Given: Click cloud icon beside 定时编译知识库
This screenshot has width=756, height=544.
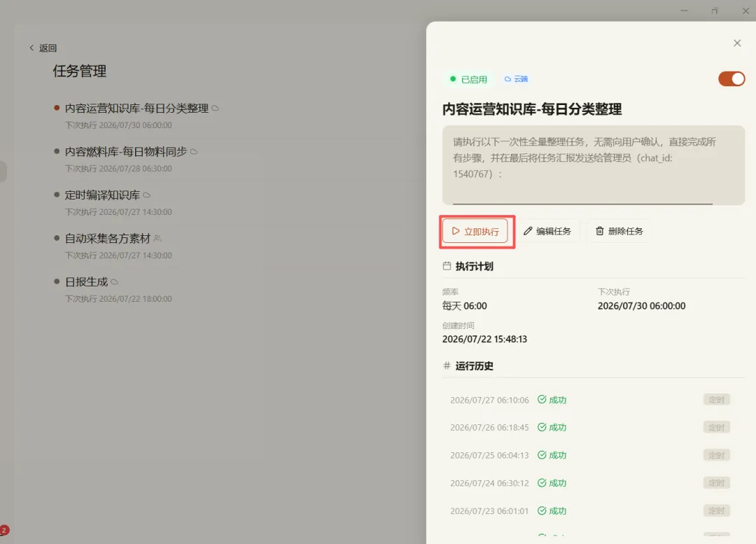Looking at the screenshot, I should point(147,195).
